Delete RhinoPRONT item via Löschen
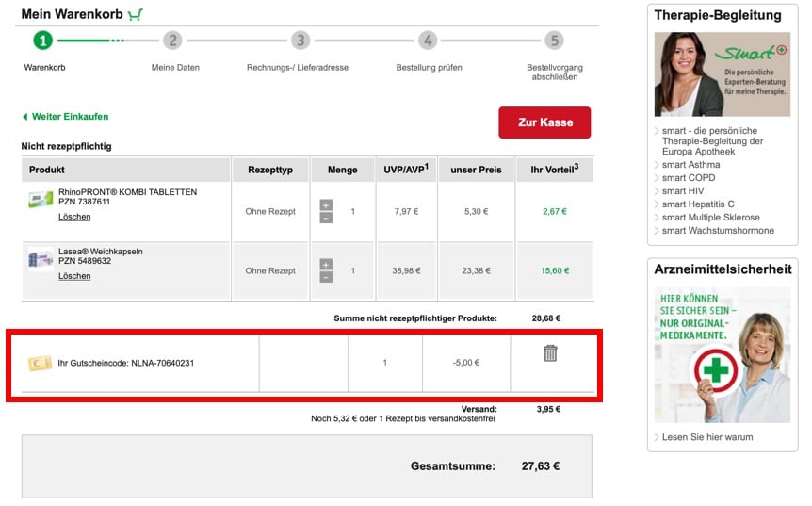The image size is (812, 506). point(74,217)
